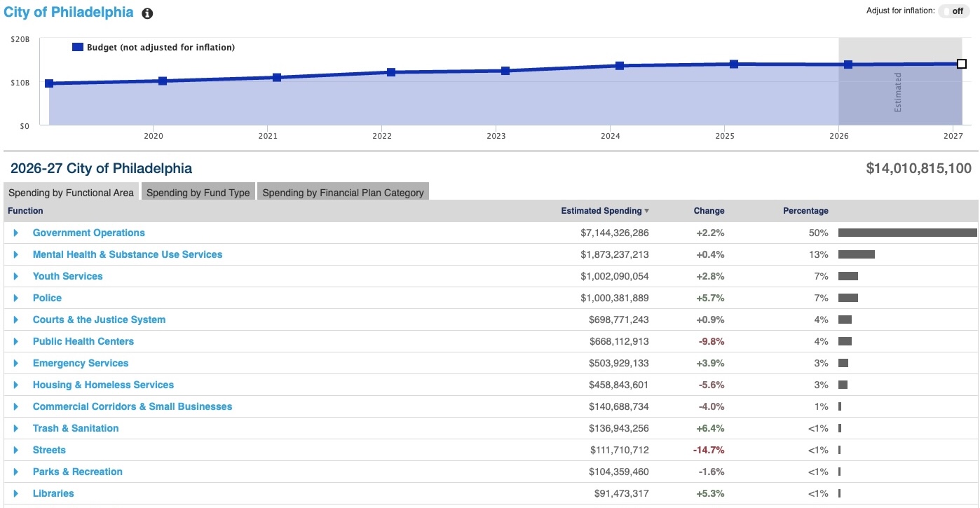This screenshot has height=508, width=980.
Task: Click the Government Operations percentage bar
Action: click(908, 233)
